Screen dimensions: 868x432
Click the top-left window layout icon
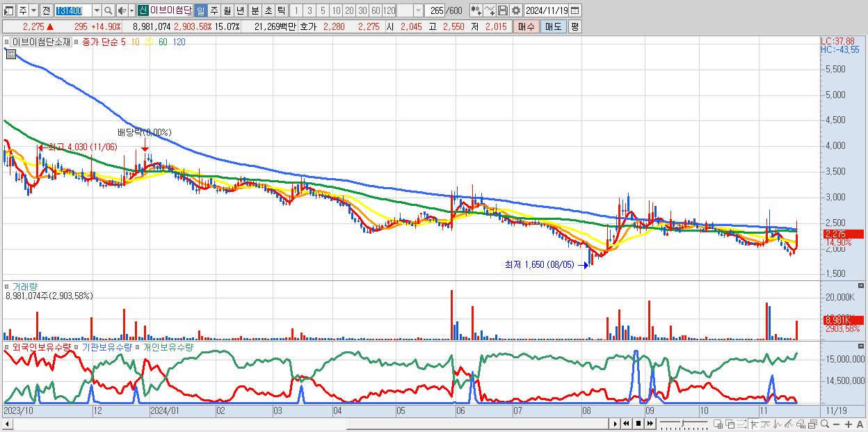point(10,10)
